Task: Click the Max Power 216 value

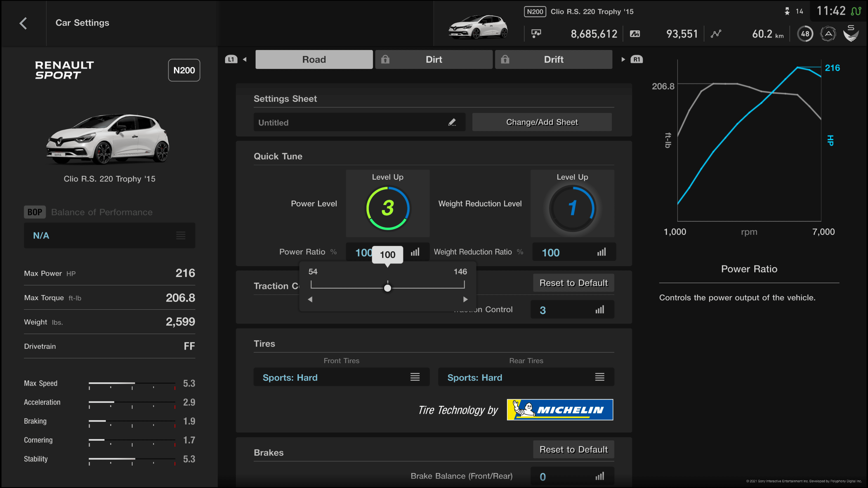Action: click(x=185, y=273)
